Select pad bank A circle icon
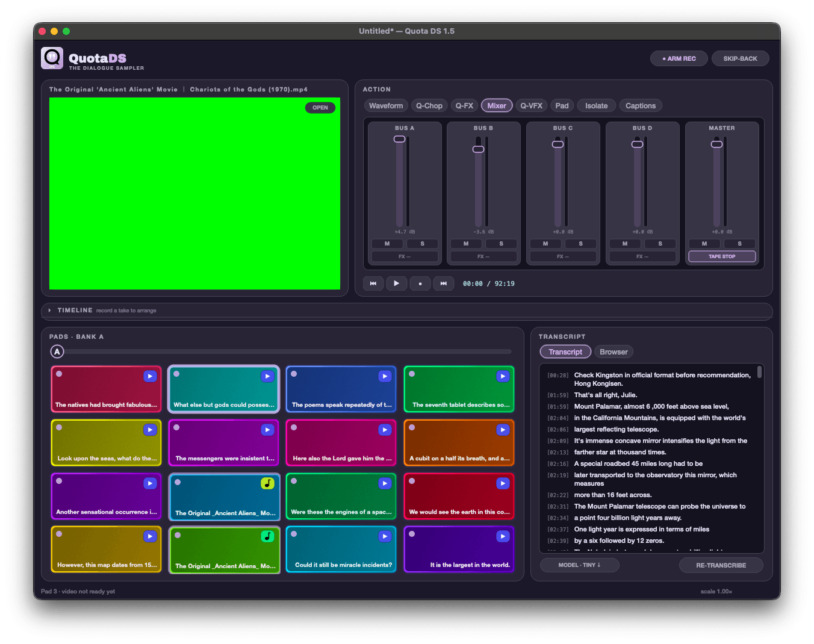Image resolution: width=814 pixels, height=644 pixels. 57,352
